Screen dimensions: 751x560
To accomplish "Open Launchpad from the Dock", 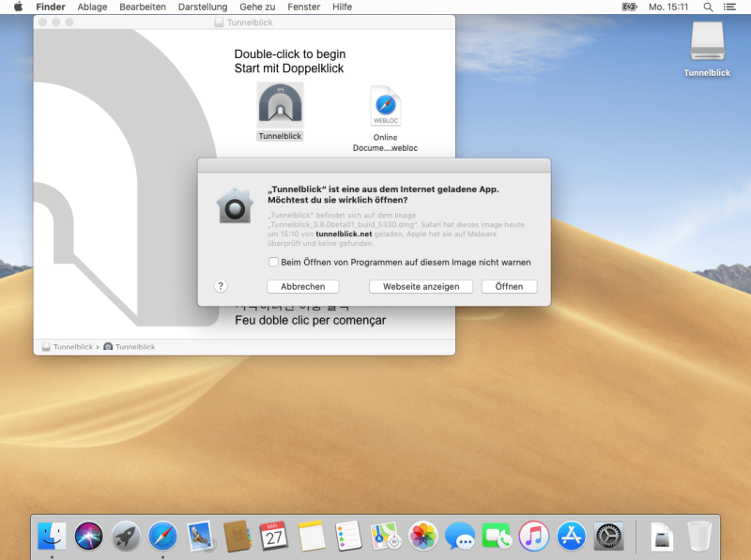I will pos(126,537).
